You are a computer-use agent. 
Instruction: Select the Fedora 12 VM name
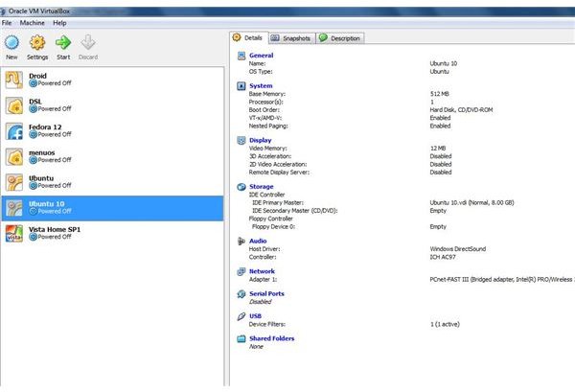[x=45, y=127]
